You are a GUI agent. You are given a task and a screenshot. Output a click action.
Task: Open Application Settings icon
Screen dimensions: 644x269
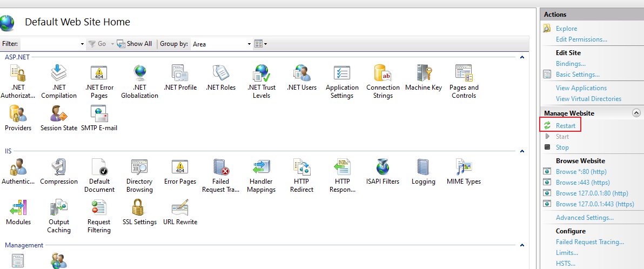coord(342,82)
